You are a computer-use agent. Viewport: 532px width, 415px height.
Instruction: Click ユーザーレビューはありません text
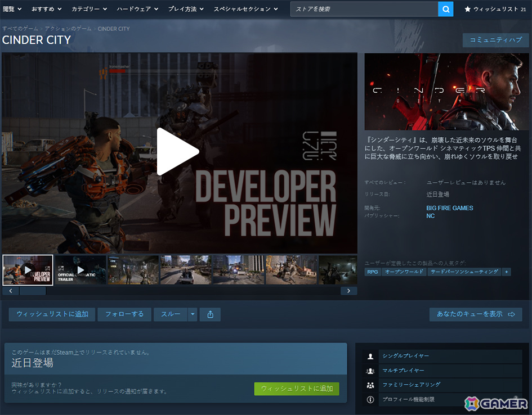coord(466,183)
